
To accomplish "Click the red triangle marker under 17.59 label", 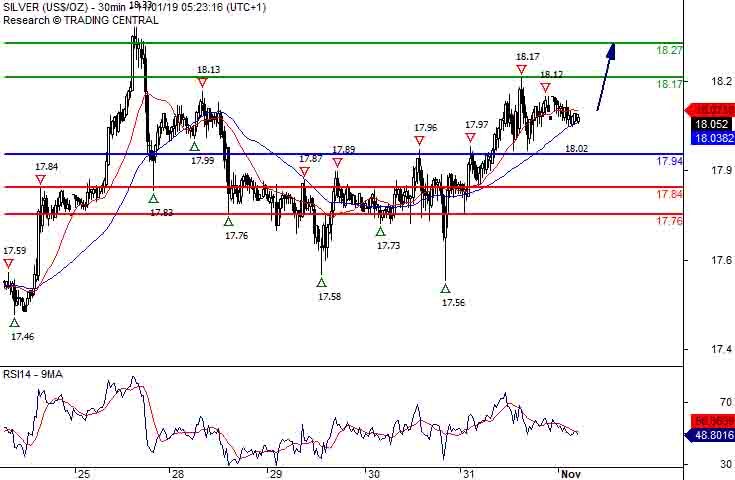I will pyautogui.click(x=8, y=264).
